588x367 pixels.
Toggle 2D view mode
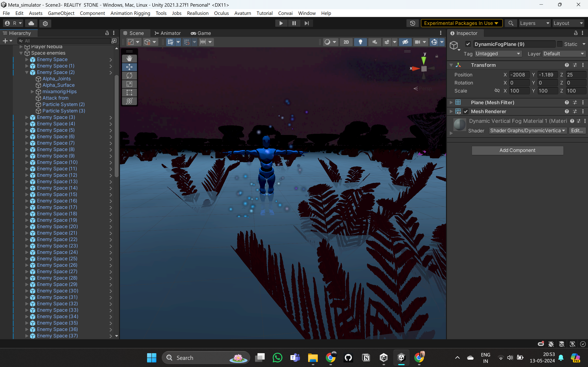346,42
